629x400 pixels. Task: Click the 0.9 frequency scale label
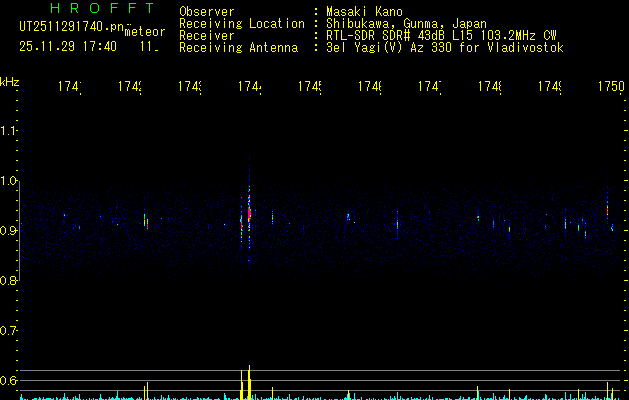pos(10,231)
